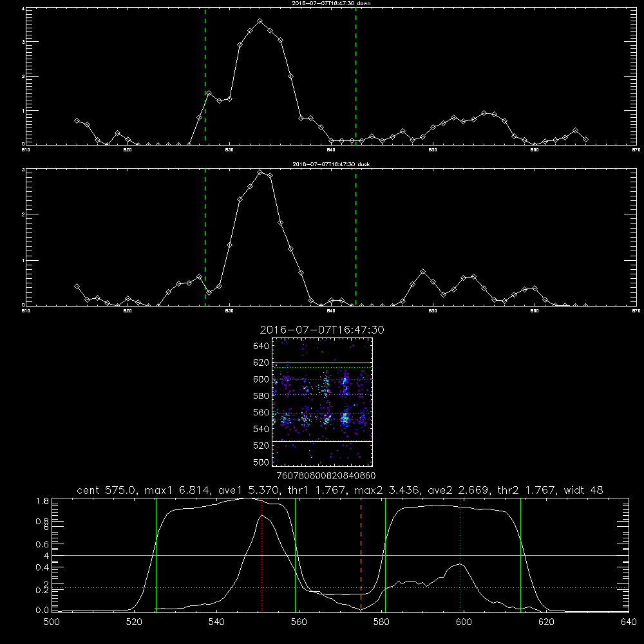Click the 'max2 3.436' value
This screenshot has width=644, height=644.
coord(387,490)
